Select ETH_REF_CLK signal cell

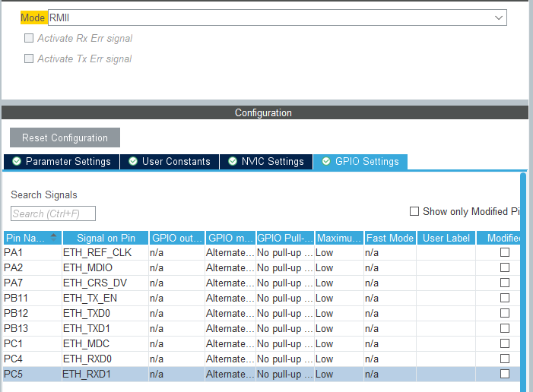tap(106, 252)
